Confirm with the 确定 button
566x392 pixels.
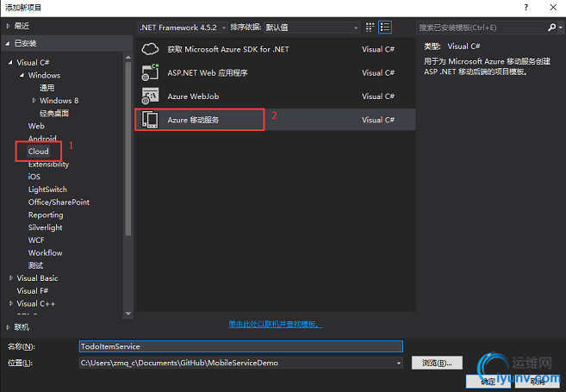coord(488,381)
